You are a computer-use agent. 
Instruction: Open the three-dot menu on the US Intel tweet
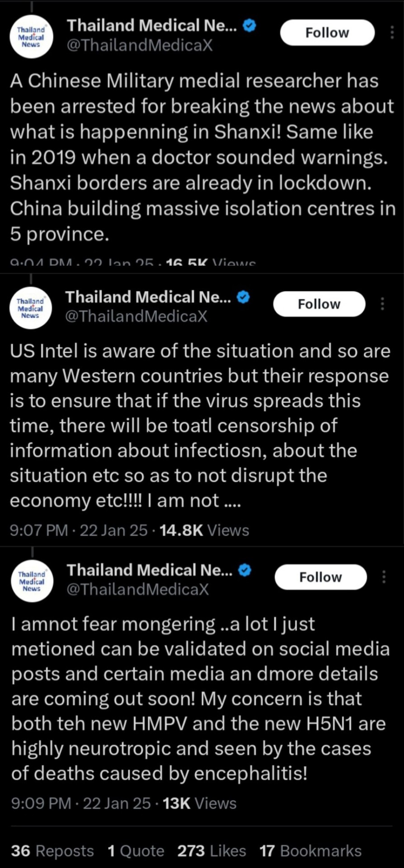pos(382,304)
